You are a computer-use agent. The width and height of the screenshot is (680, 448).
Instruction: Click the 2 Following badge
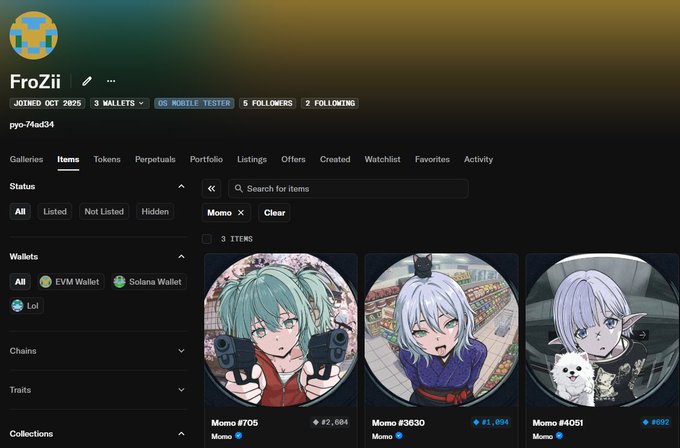(330, 103)
